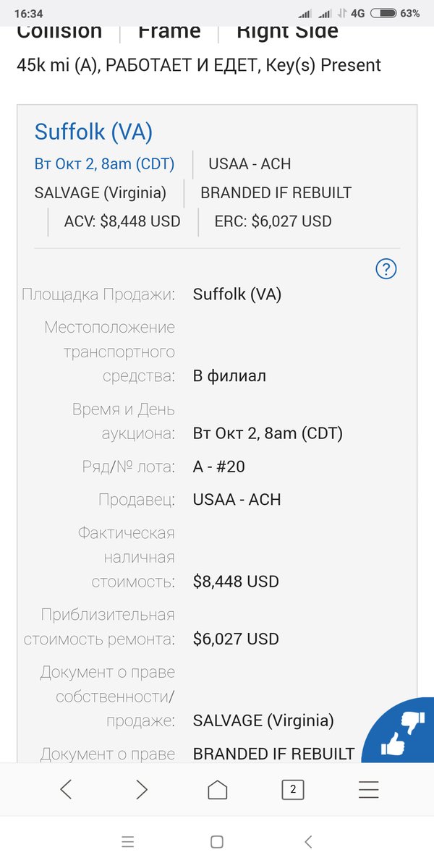Tap the 16:34 clock in status bar
The image size is (434, 868).
(x=28, y=13)
